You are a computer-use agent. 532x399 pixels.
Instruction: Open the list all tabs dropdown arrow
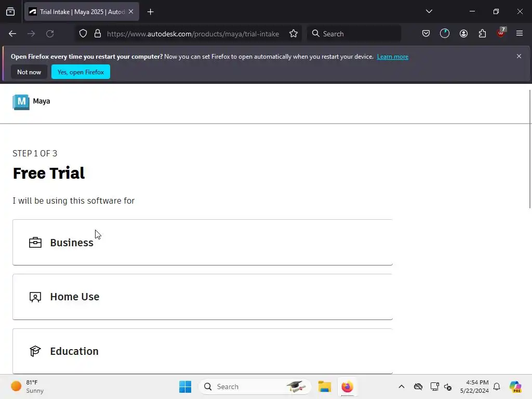tap(429, 11)
